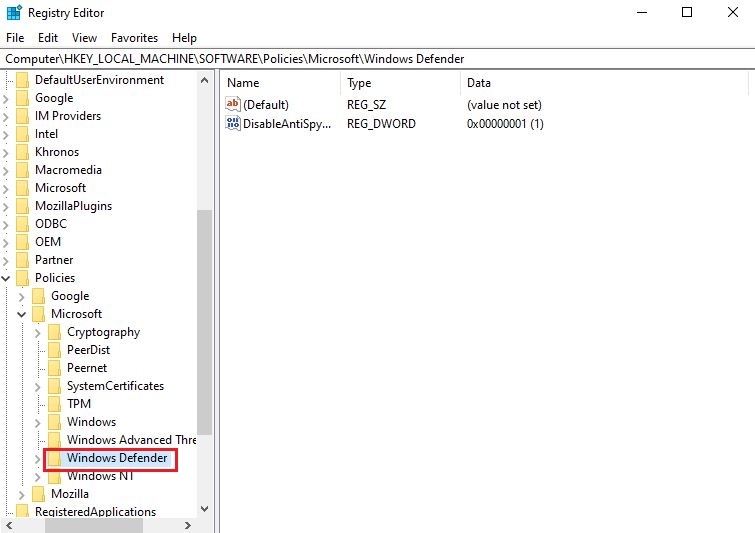Screen dimensions: 755x533
Task: Select the Windows Advanced Threat key
Action: [x=131, y=440]
